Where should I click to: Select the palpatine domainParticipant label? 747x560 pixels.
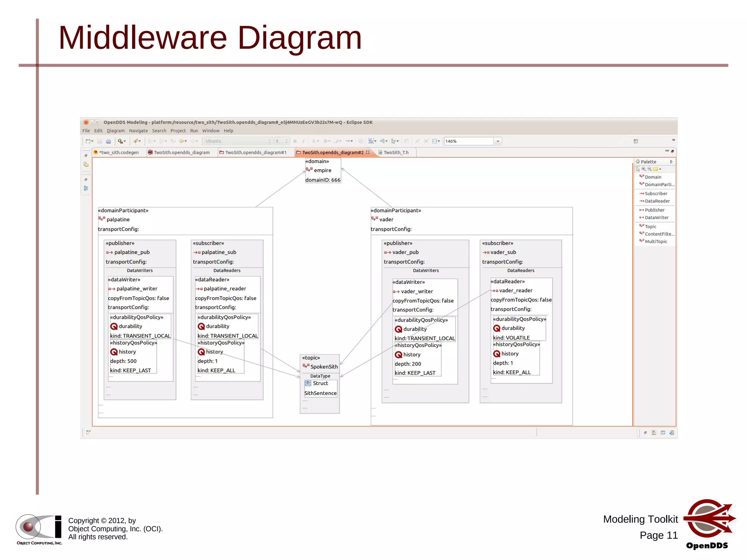point(118,219)
